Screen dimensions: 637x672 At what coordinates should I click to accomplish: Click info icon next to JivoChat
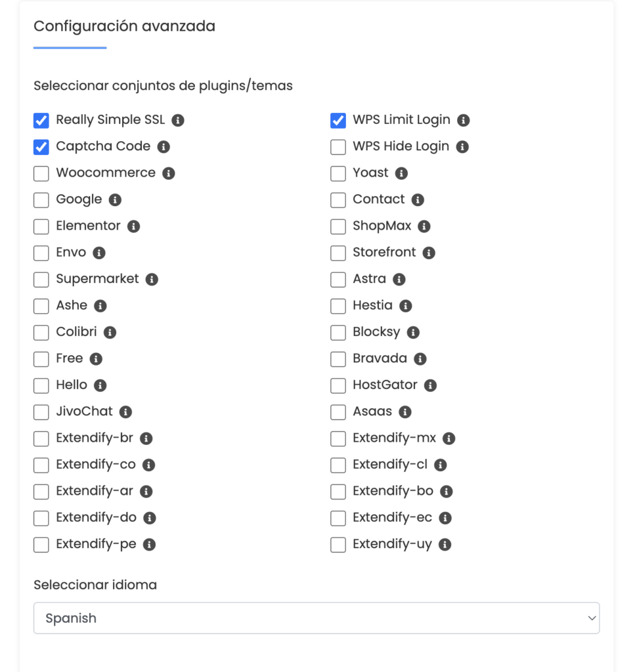tap(125, 412)
